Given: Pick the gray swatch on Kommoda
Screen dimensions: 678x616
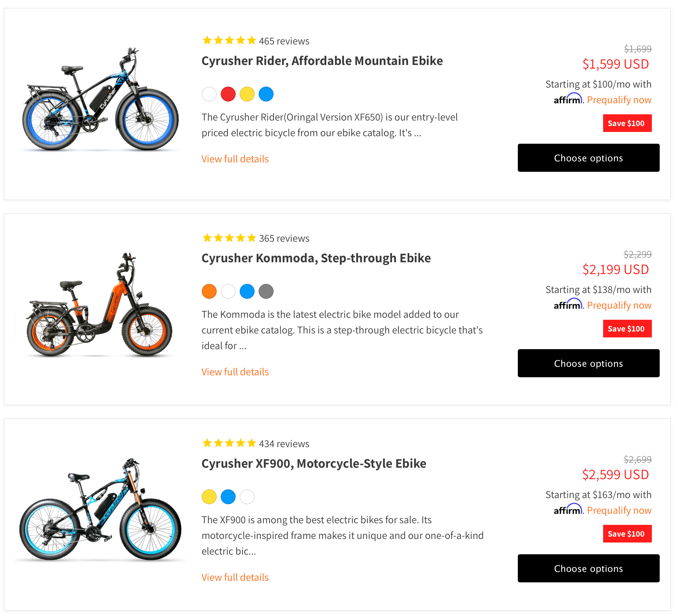Looking at the screenshot, I should point(266,291).
